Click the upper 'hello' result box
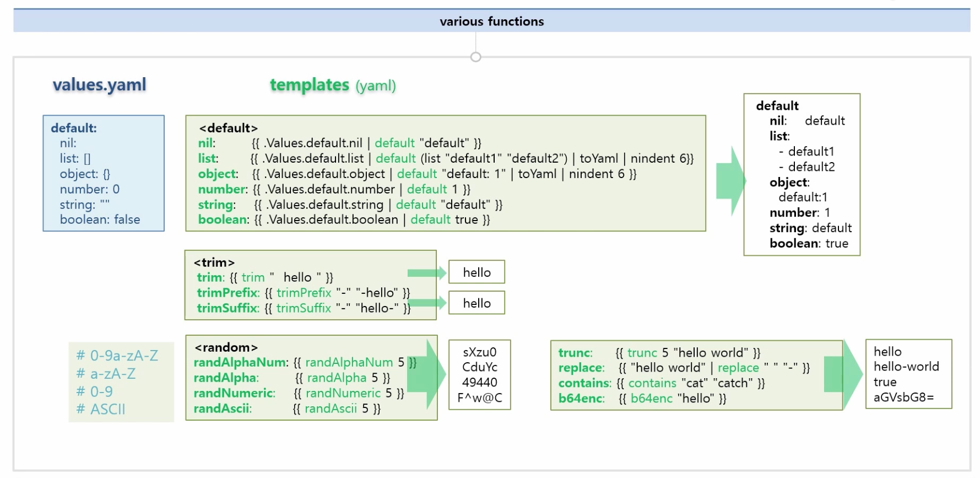This screenshot has width=980, height=478. pos(477,272)
